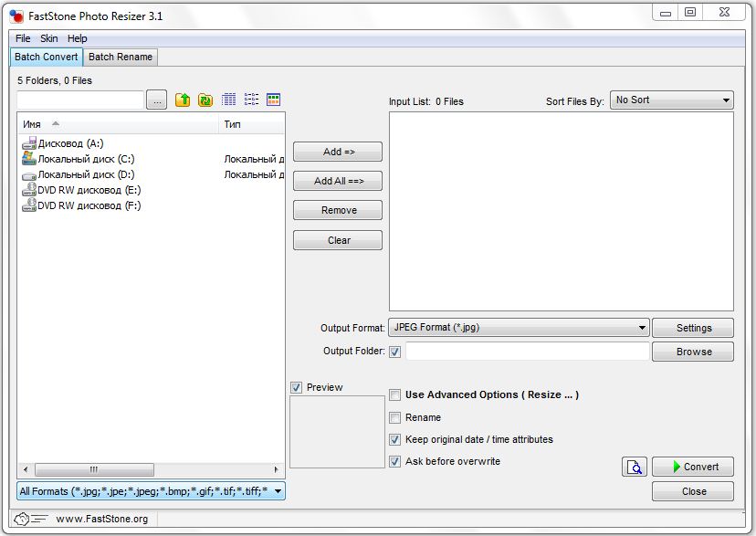Toggle Ask before overwrite checkbox
Image resolution: width=756 pixels, height=536 pixels.
(x=394, y=462)
